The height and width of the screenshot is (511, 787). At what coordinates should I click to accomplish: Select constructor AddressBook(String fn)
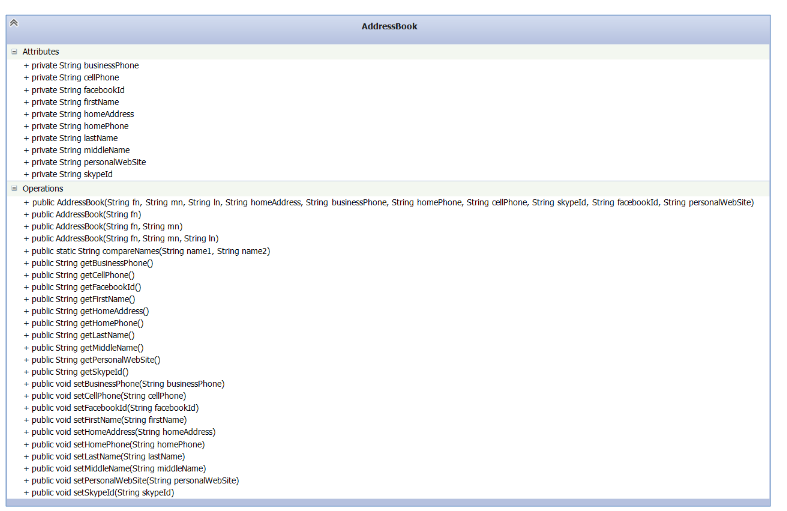[x=83, y=214]
